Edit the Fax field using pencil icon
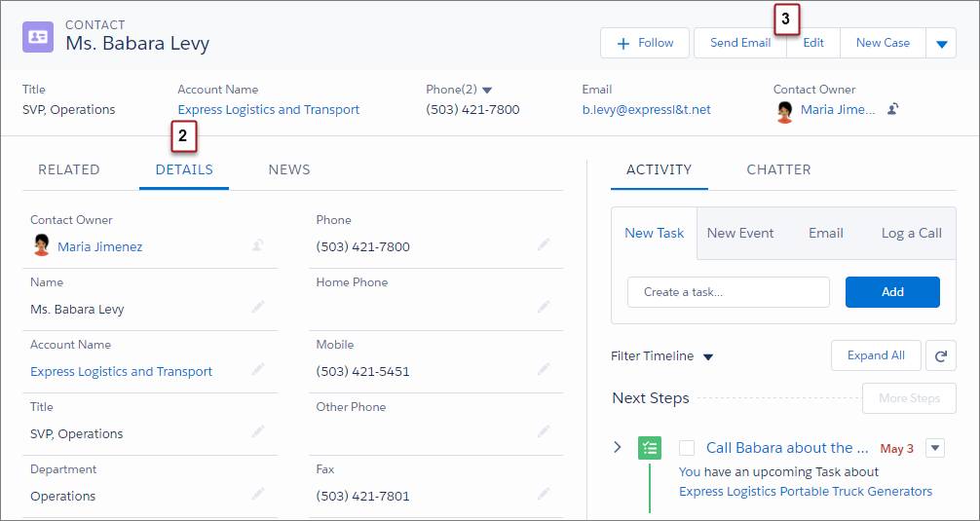The image size is (980, 521). [x=544, y=494]
